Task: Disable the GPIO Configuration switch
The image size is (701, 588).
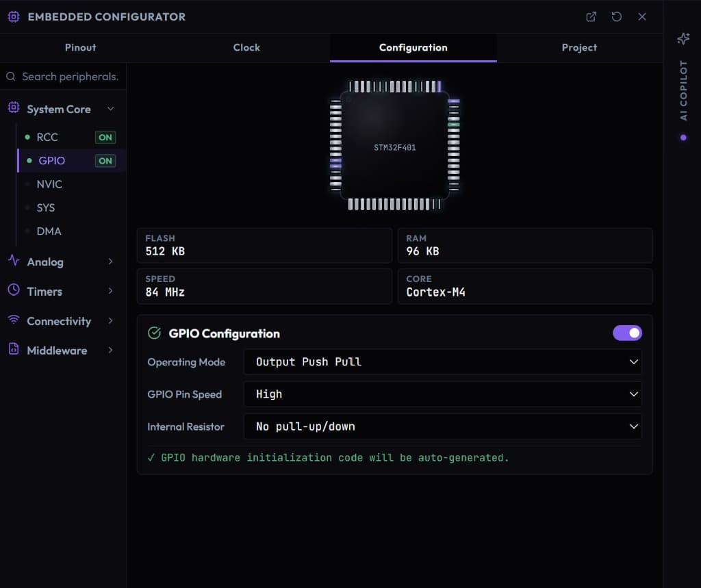Action: pyautogui.click(x=627, y=333)
